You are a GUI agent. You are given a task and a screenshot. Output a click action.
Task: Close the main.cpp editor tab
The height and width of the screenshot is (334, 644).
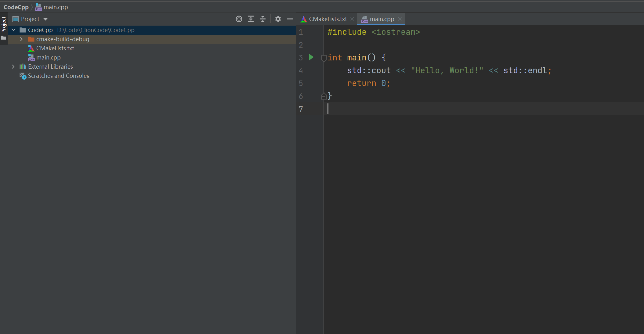coord(400,19)
